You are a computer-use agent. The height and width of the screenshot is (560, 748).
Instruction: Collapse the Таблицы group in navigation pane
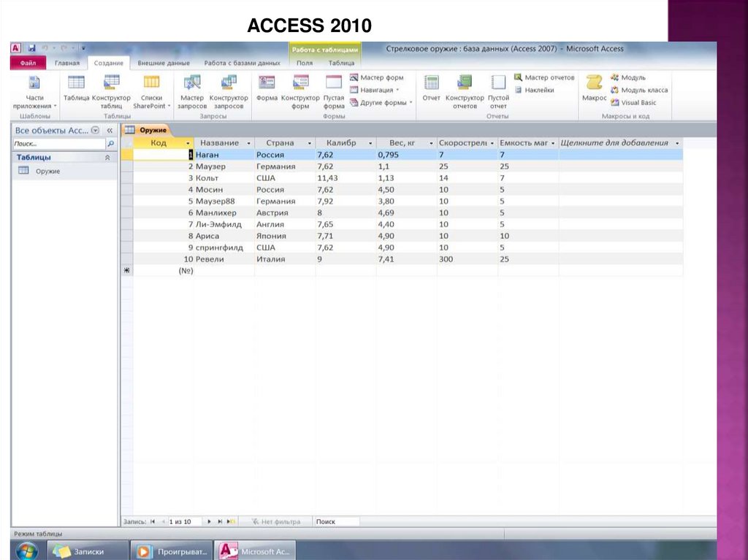(x=108, y=158)
